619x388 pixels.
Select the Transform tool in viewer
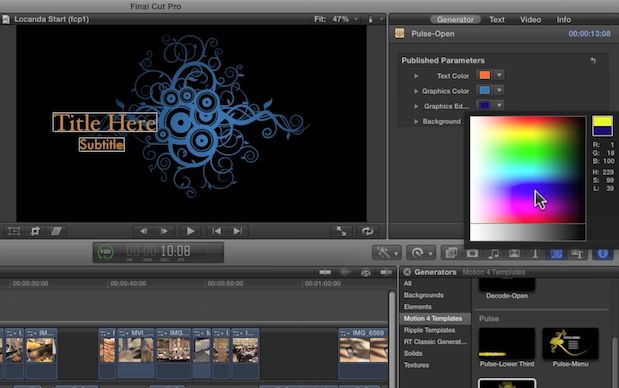tap(14, 231)
